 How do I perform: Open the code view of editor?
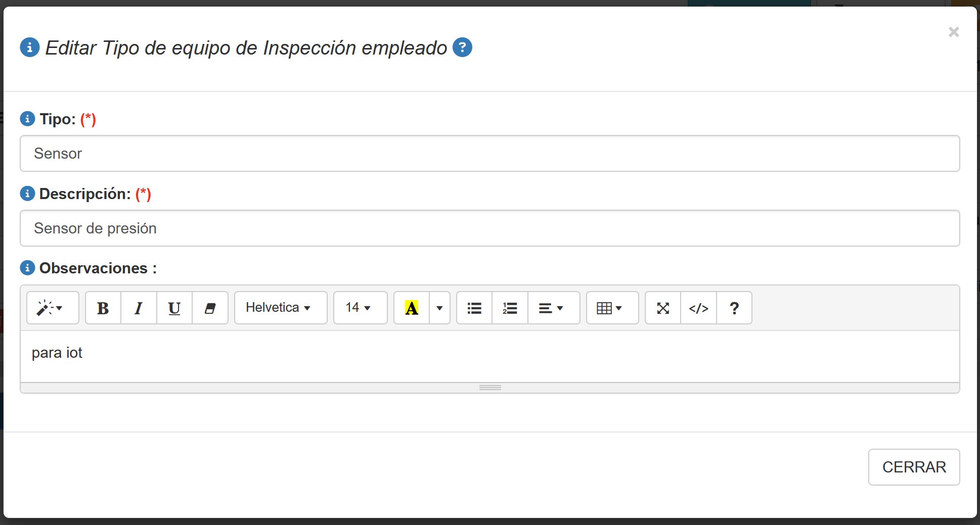pos(698,308)
